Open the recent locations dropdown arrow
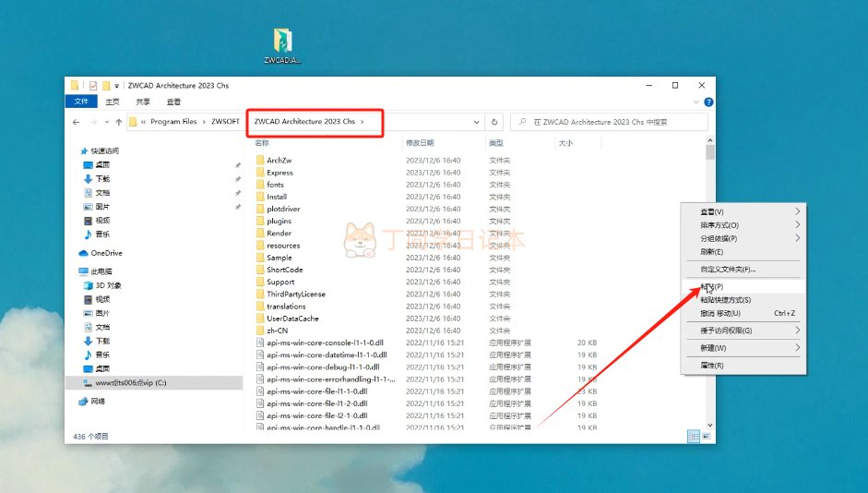 [x=106, y=122]
